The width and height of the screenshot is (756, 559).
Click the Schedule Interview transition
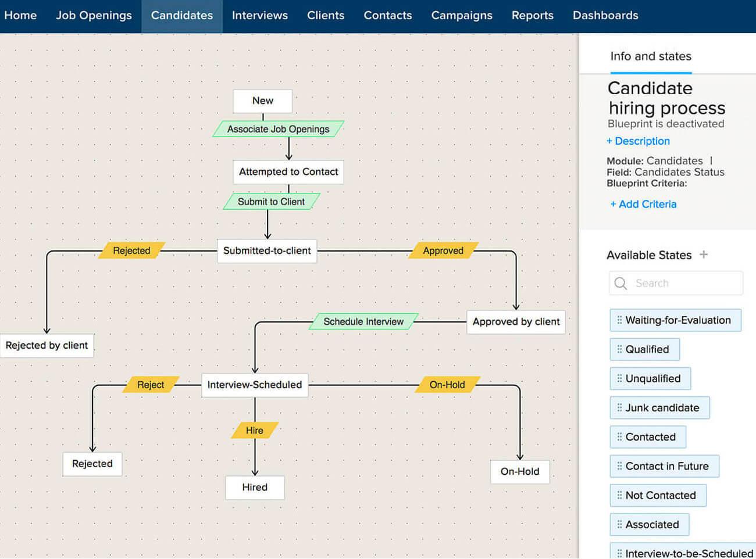pos(363,321)
